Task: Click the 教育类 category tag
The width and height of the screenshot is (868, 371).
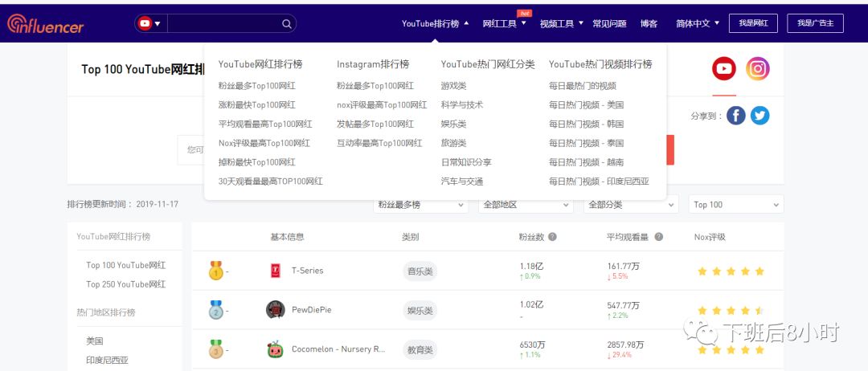Action: [420, 350]
